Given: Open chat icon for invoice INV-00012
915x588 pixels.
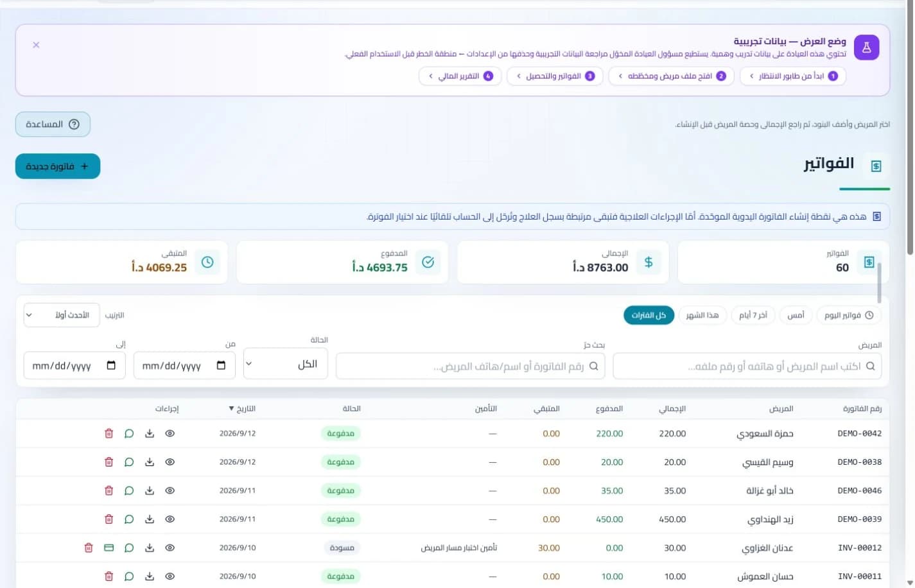Looking at the screenshot, I should [x=129, y=548].
